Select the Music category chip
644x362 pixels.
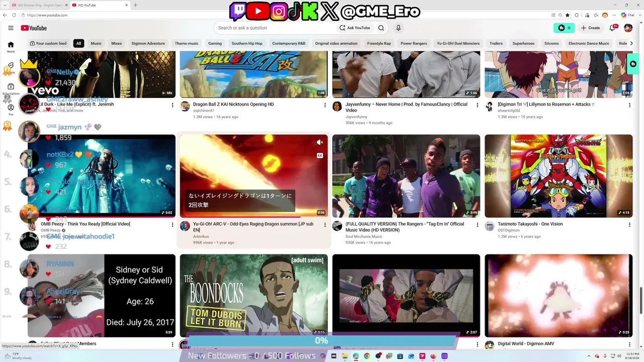96,43
